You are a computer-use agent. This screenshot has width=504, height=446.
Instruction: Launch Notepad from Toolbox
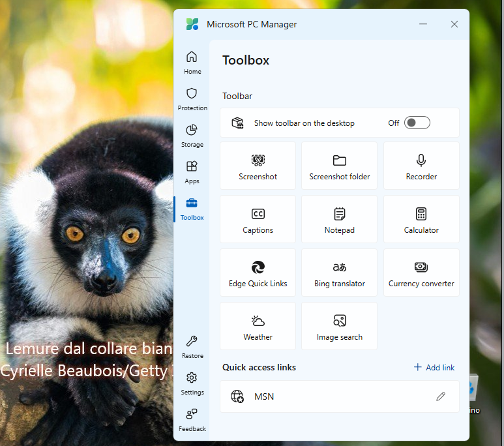coord(340,219)
